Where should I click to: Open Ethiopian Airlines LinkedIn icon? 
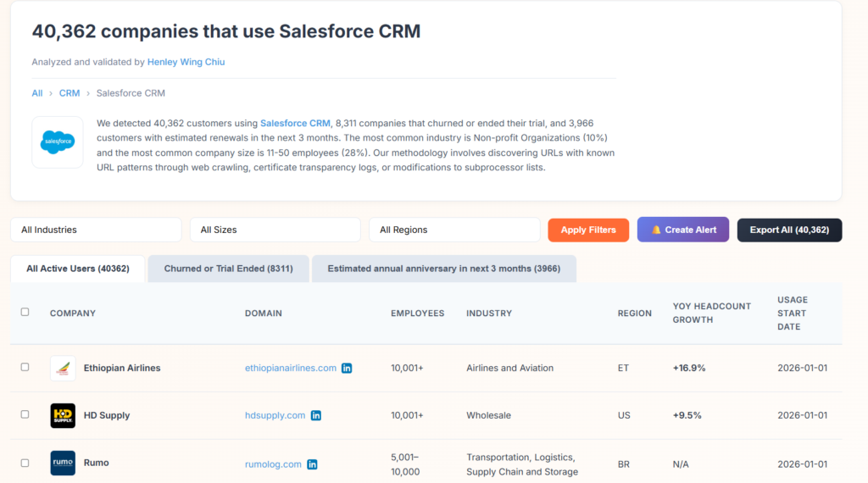pos(347,369)
